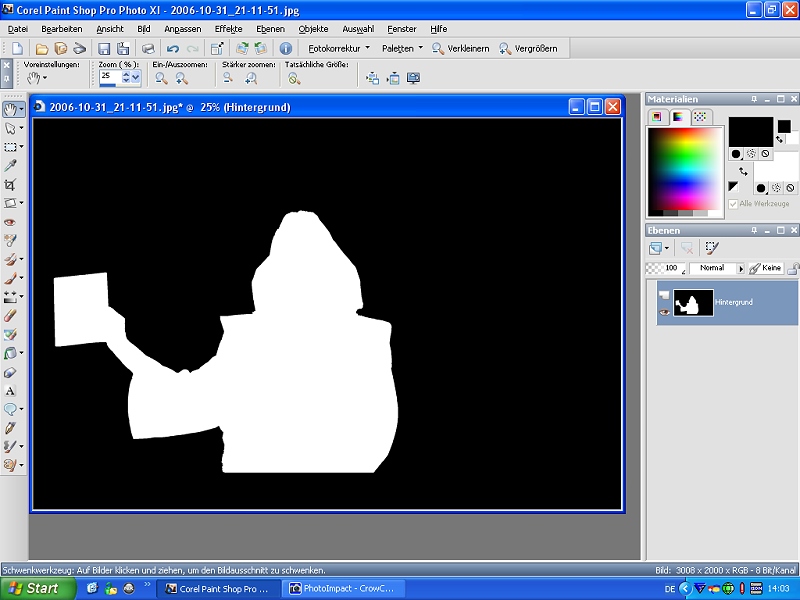Hide the Hintergrund layer via eye icon
The image size is (800, 600).
coord(664,313)
